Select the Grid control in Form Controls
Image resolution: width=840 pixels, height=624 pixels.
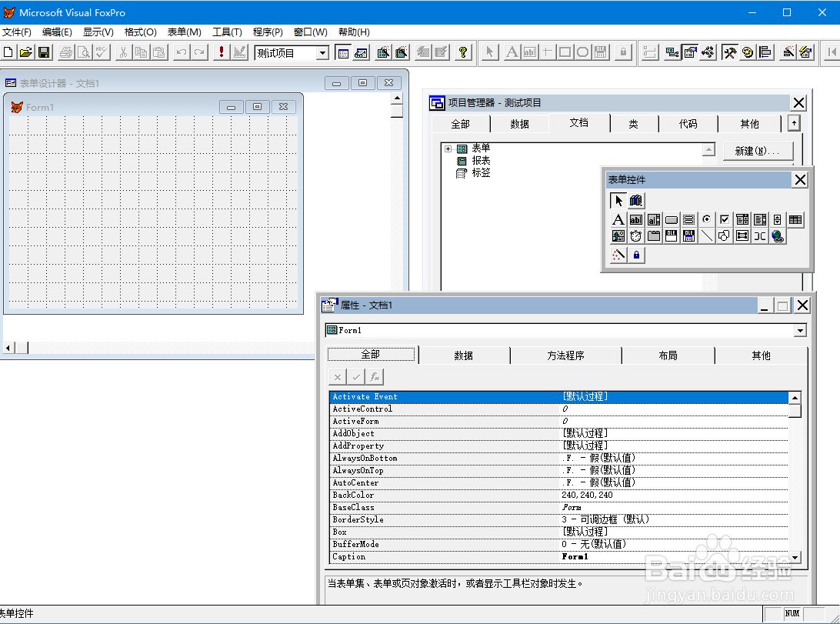pos(795,219)
